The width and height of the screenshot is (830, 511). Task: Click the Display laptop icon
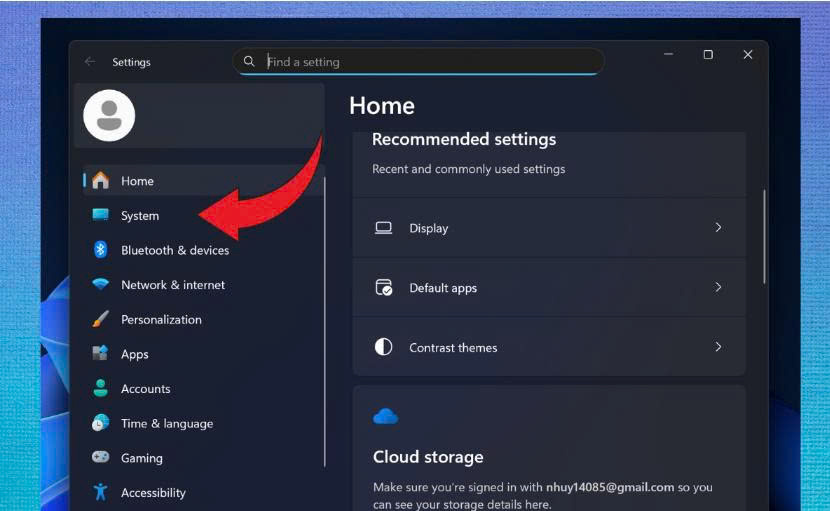[x=383, y=228]
